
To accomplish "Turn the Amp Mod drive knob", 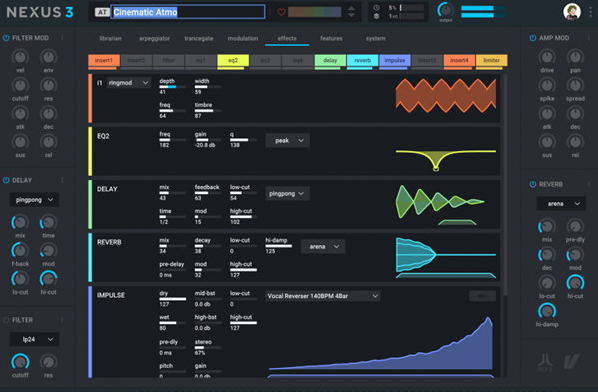I will (547, 57).
